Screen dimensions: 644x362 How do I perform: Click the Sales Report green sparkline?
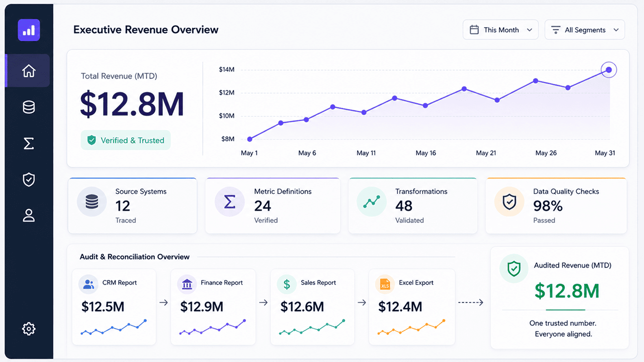(x=312, y=327)
